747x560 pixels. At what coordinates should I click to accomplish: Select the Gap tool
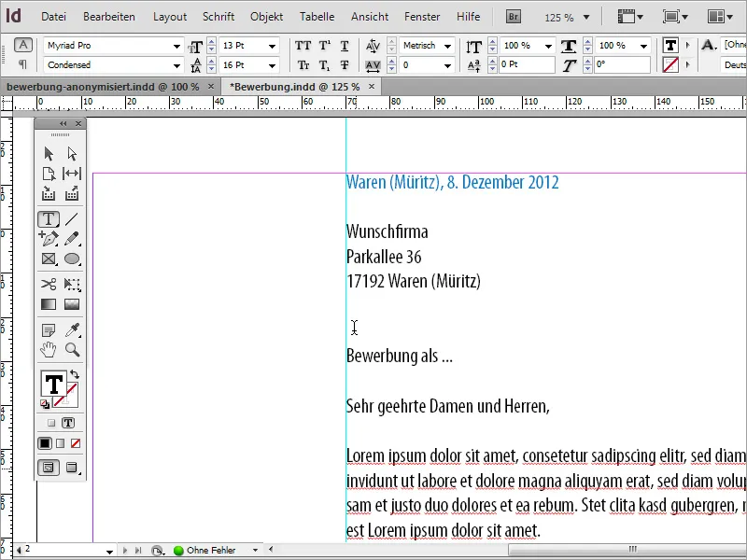tap(72, 174)
